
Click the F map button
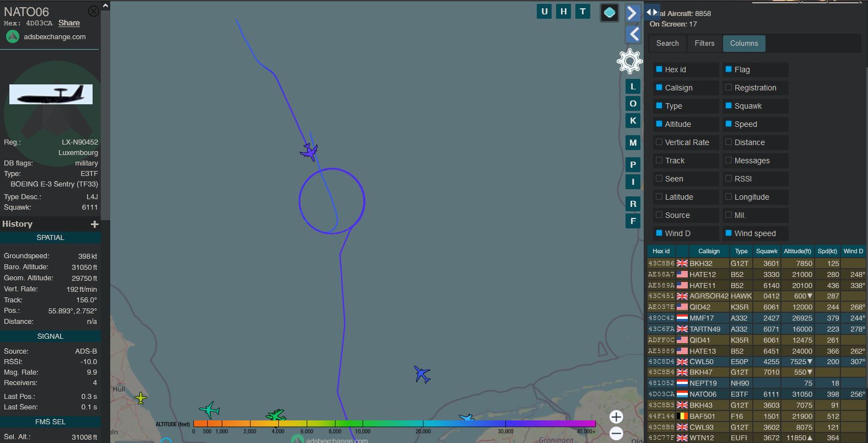(x=633, y=221)
